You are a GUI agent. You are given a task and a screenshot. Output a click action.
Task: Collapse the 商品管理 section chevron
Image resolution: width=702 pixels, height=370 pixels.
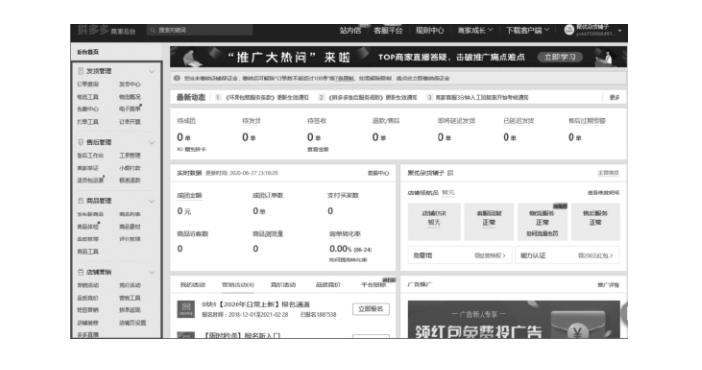[x=152, y=201]
